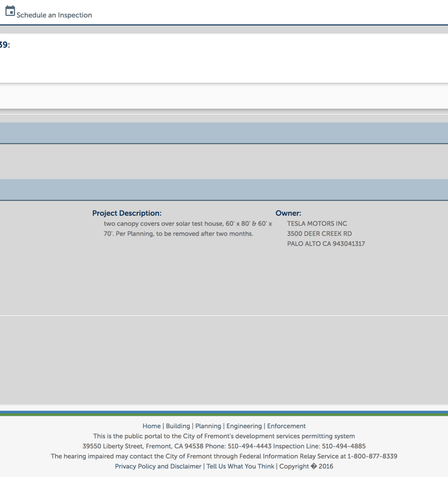Open Privacy Policy and Disclaimer
Screen dimensions: 448x477
coord(158,466)
